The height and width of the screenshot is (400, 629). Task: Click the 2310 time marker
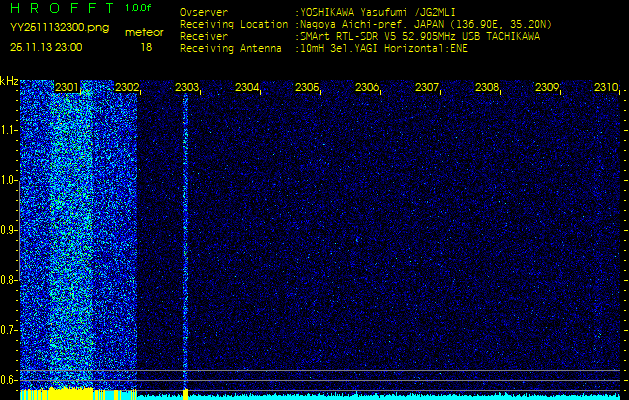point(606,88)
